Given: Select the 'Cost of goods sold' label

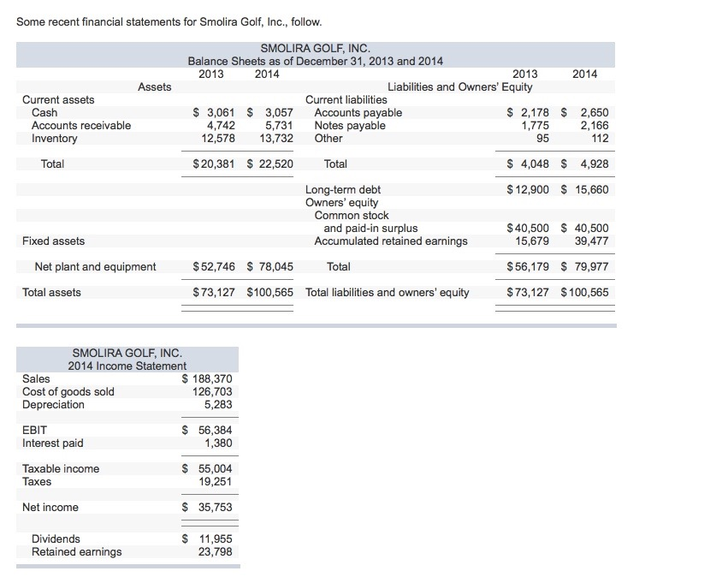Looking at the screenshot, I should [68, 391].
